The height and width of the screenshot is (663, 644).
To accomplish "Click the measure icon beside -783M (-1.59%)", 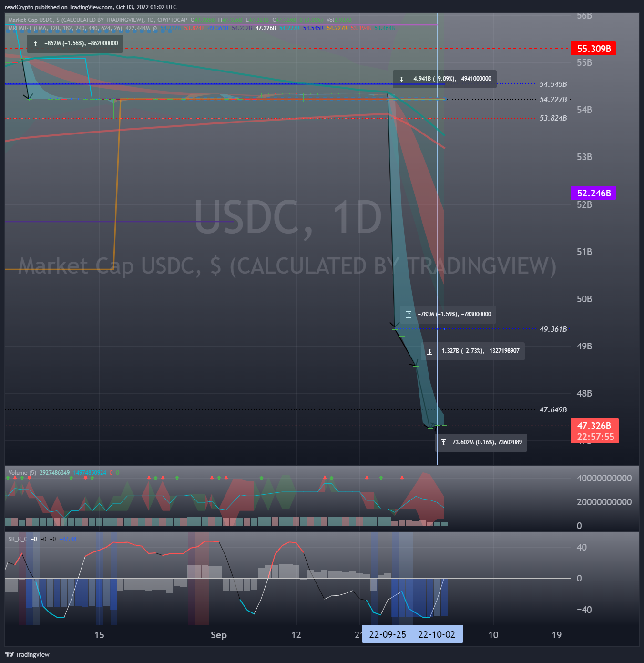I will 409,315.
